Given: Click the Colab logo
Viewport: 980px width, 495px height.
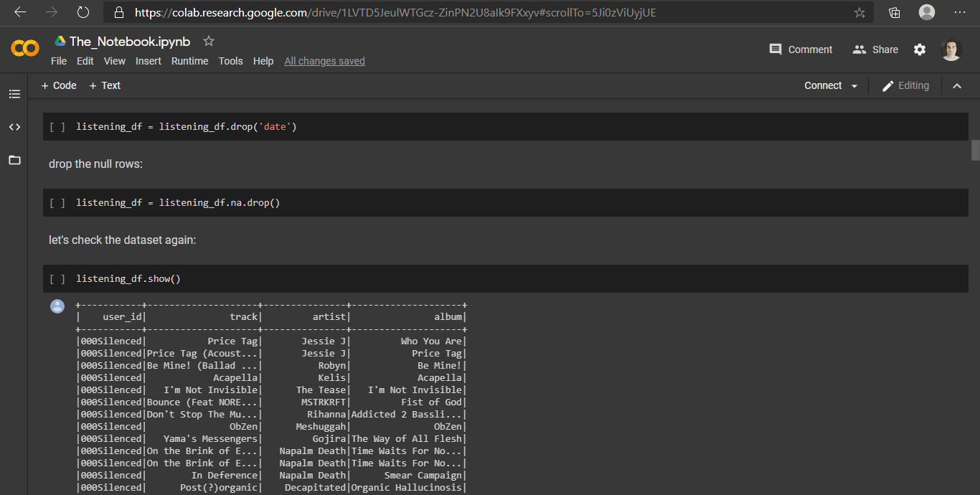Looking at the screenshot, I should [x=25, y=49].
